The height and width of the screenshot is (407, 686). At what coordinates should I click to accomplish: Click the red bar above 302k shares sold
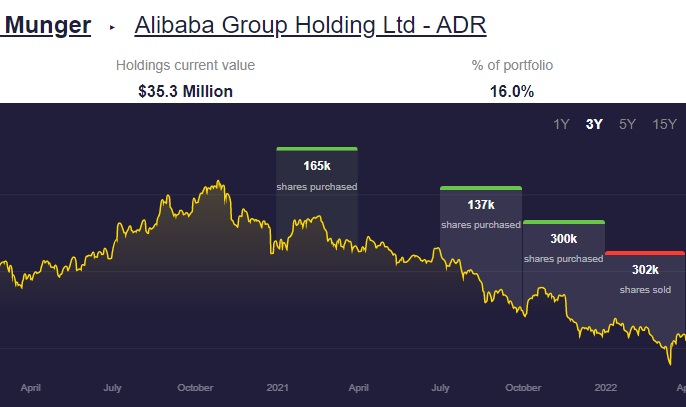tap(645, 253)
